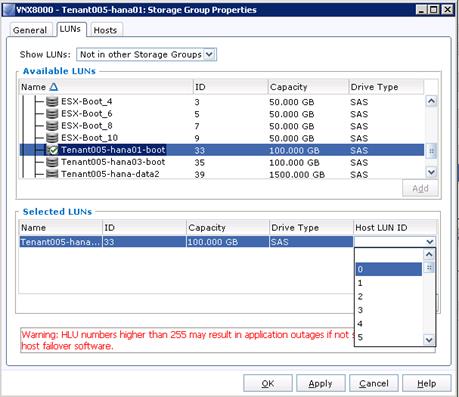Select the ESX-Boot_4 row name
Screen dimensions: 459x397
[x=87, y=101]
